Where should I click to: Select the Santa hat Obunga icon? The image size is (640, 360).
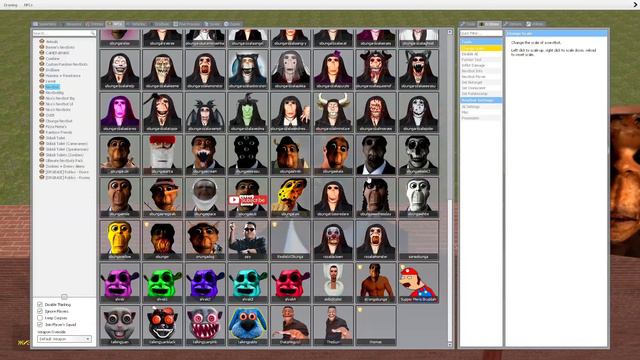pos(162,155)
